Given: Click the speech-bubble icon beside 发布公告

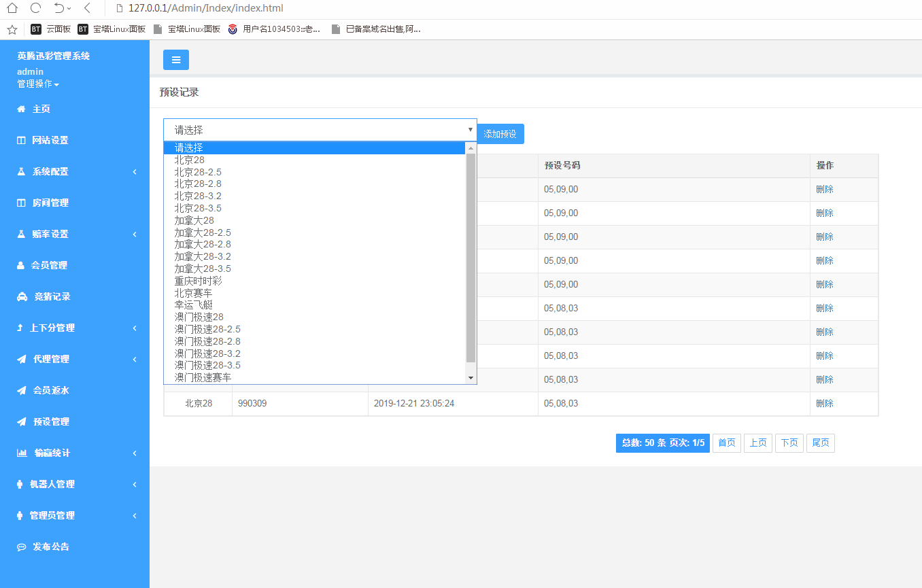Looking at the screenshot, I should 21,547.
